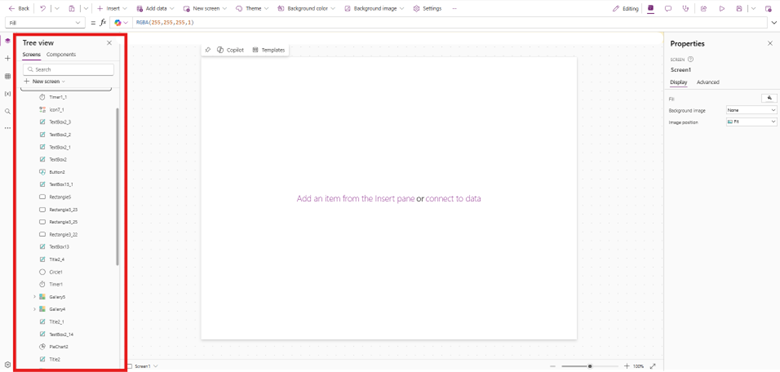
Task: Preview the app with Play icon
Action: point(722,8)
